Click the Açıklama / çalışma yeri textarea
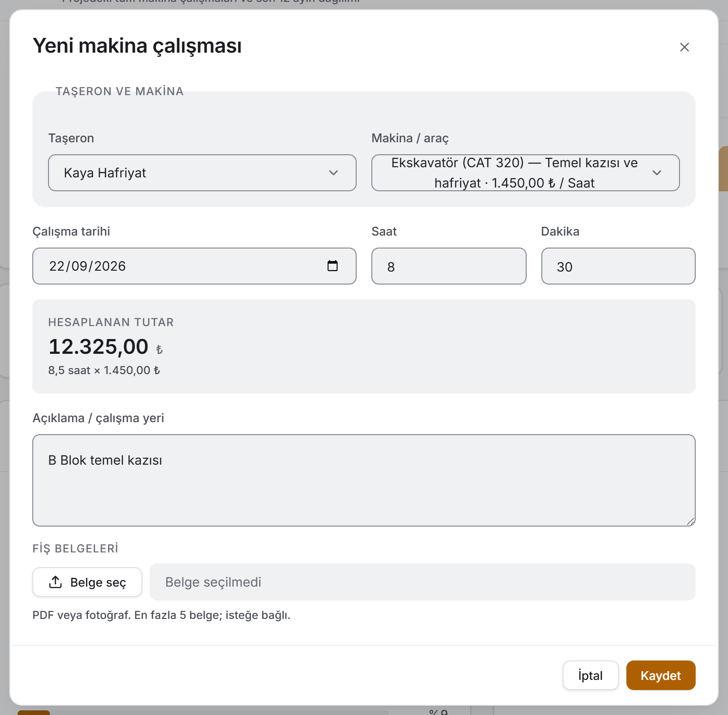 click(364, 480)
